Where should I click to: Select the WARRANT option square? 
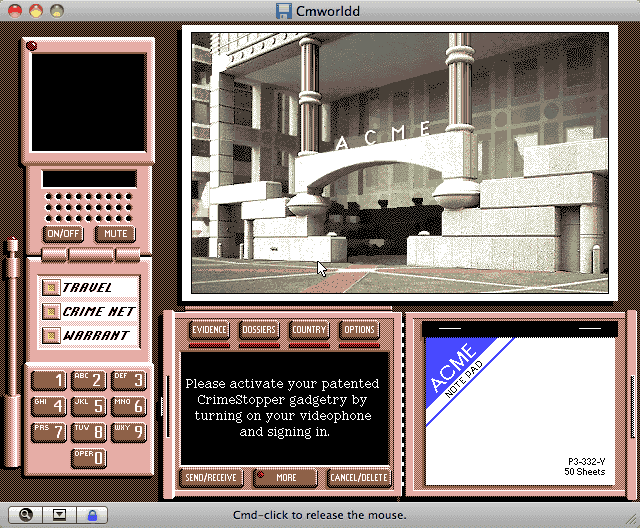51,336
